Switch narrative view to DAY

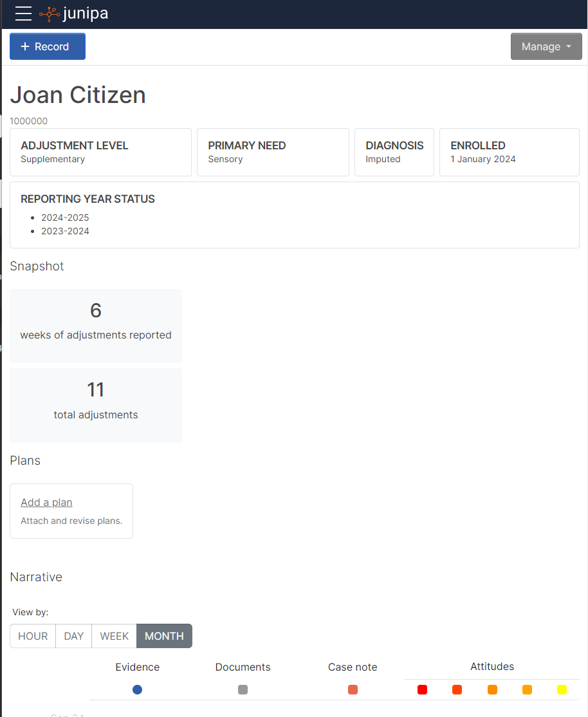coord(74,636)
